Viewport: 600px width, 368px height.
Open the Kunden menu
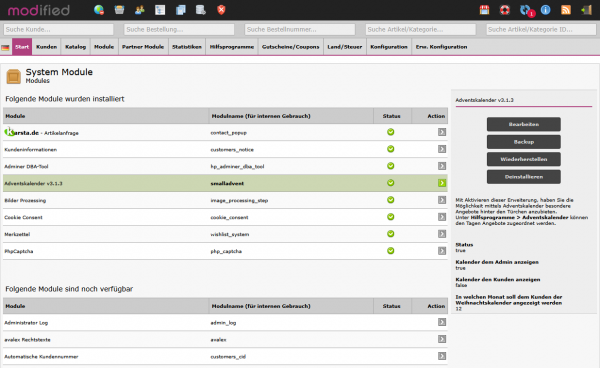point(46,47)
